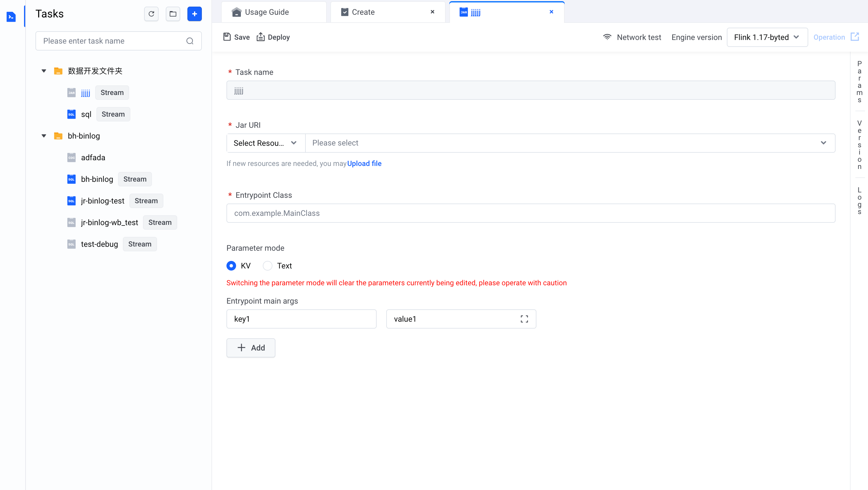This screenshot has height=490, width=868.
Task: Click the expand icon in value1 field
Action: (x=524, y=319)
